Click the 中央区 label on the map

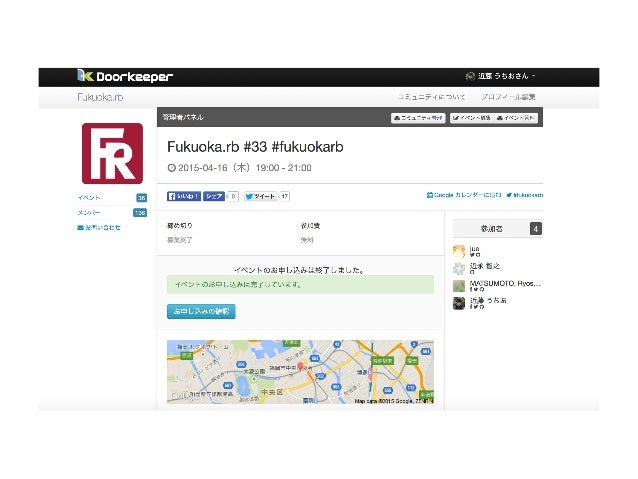pos(272,392)
